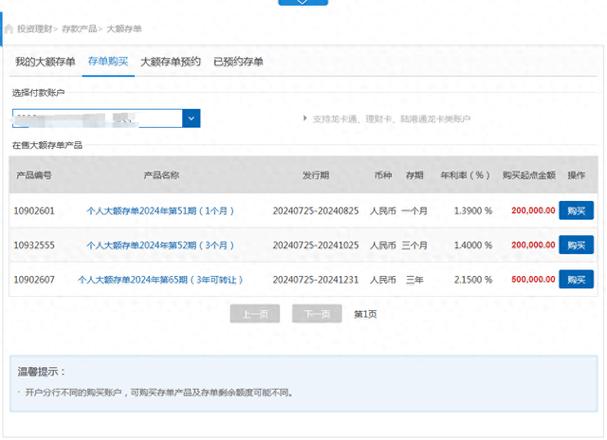Click the 一个月 term cell
The width and height of the screenshot is (607, 440).
414,211
